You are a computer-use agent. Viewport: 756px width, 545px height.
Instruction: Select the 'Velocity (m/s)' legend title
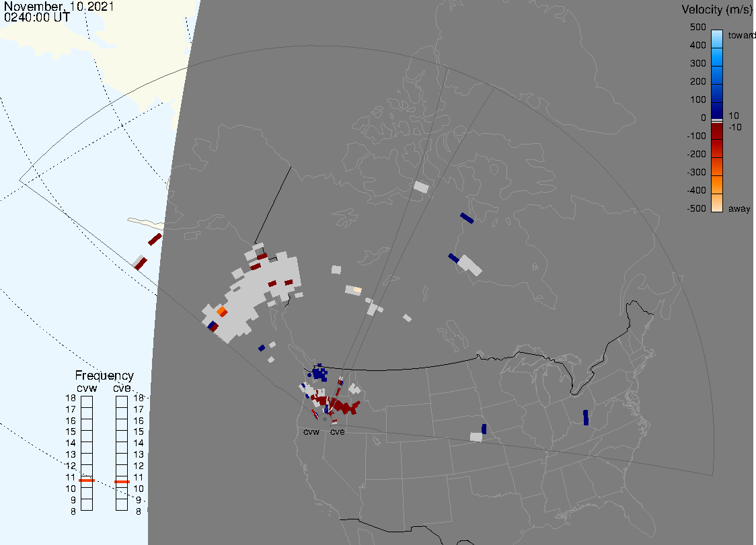tap(716, 9)
